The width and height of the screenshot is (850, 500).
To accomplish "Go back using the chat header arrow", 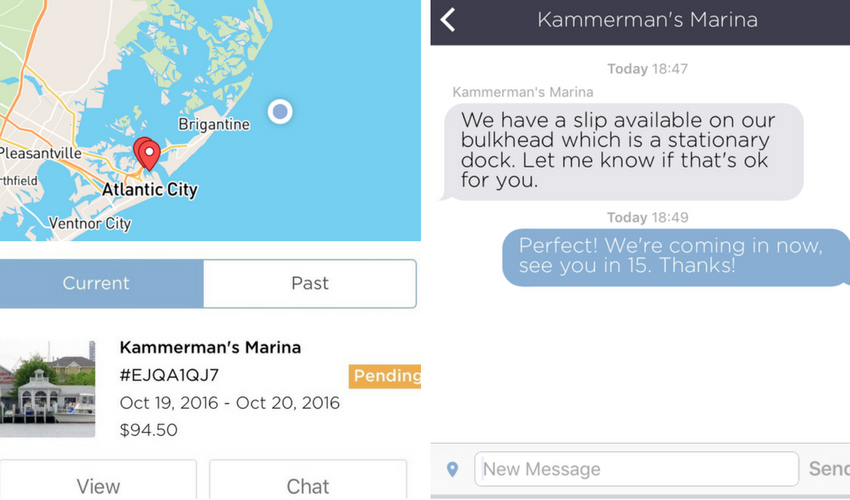I will pos(448,20).
